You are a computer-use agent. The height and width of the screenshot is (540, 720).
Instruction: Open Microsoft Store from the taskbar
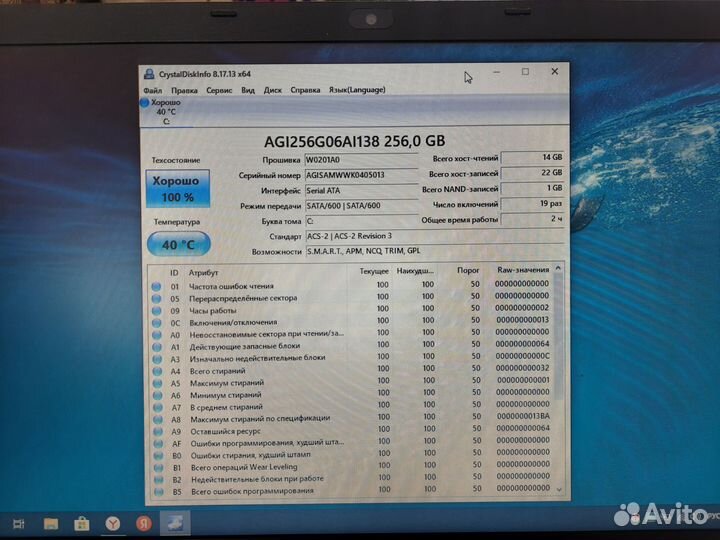coord(82,523)
